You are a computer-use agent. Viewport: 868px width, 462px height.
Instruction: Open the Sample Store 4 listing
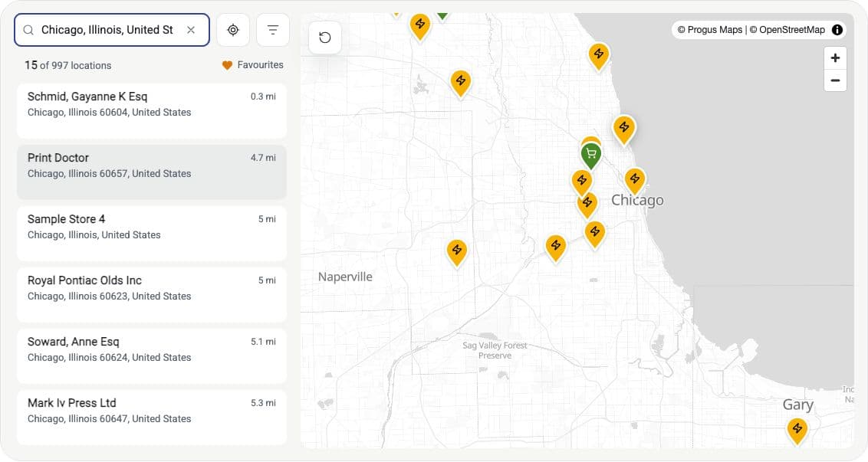click(x=152, y=234)
